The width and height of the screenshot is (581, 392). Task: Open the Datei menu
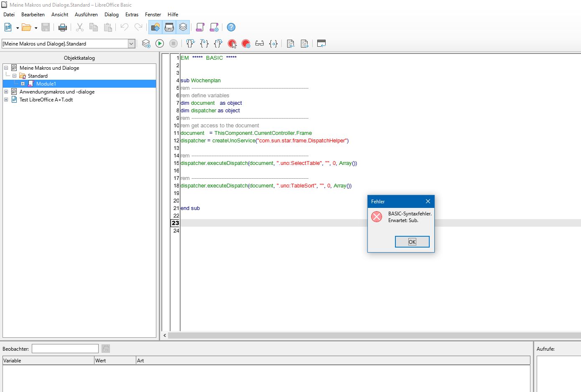(x=9, y=14)
